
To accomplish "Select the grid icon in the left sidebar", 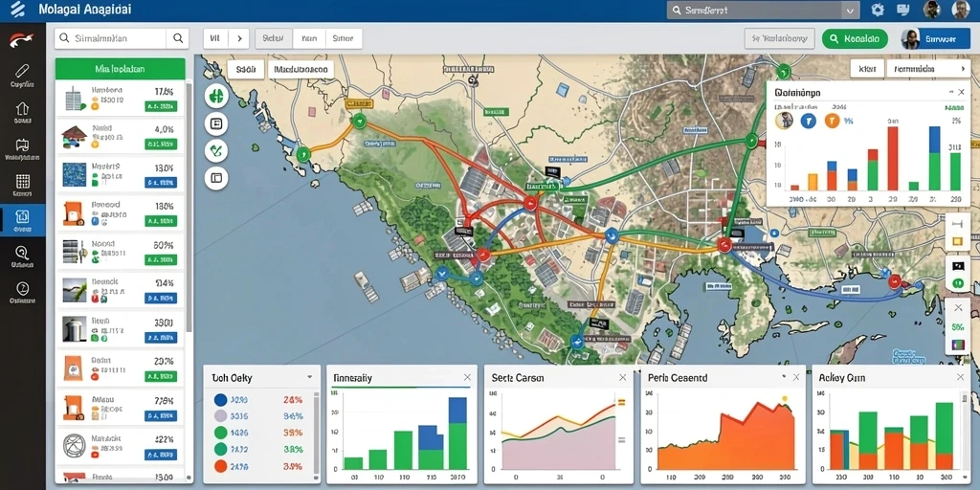I will point(23,181).
